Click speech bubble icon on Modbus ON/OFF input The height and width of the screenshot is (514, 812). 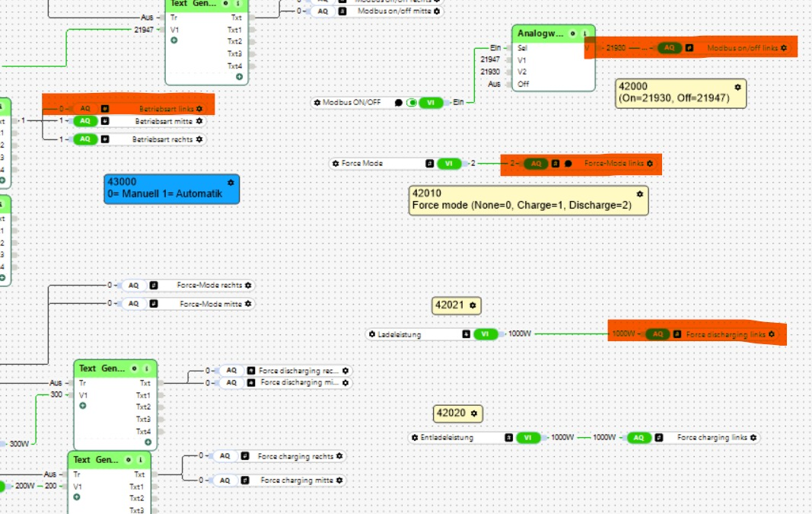(398, 103)
